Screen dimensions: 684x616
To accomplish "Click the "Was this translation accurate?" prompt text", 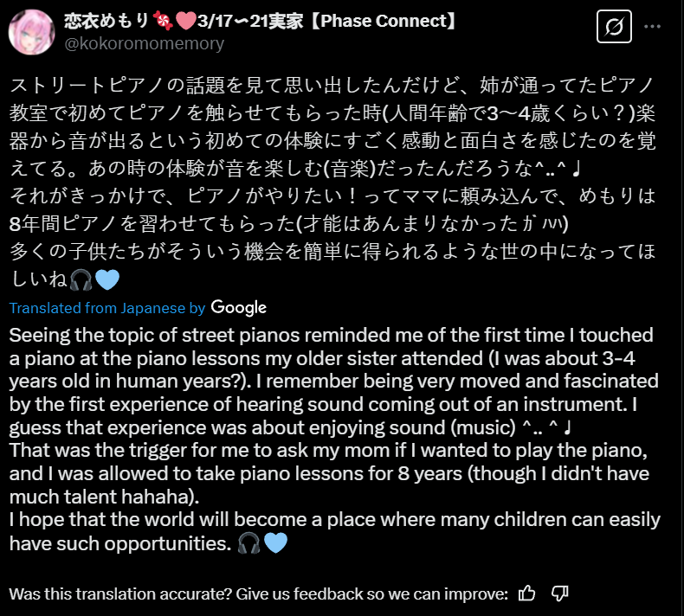I will pos(259,594).
